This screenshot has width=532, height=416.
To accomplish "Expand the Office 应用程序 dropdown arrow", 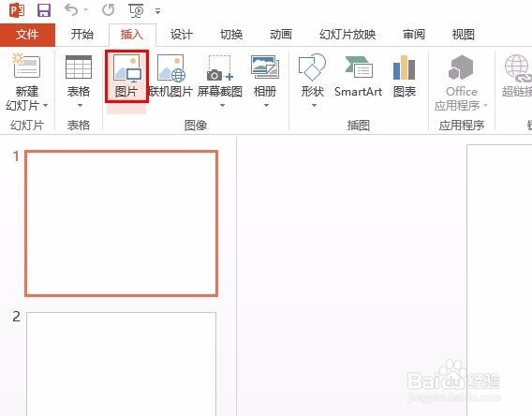I will [x=485, y=106].
